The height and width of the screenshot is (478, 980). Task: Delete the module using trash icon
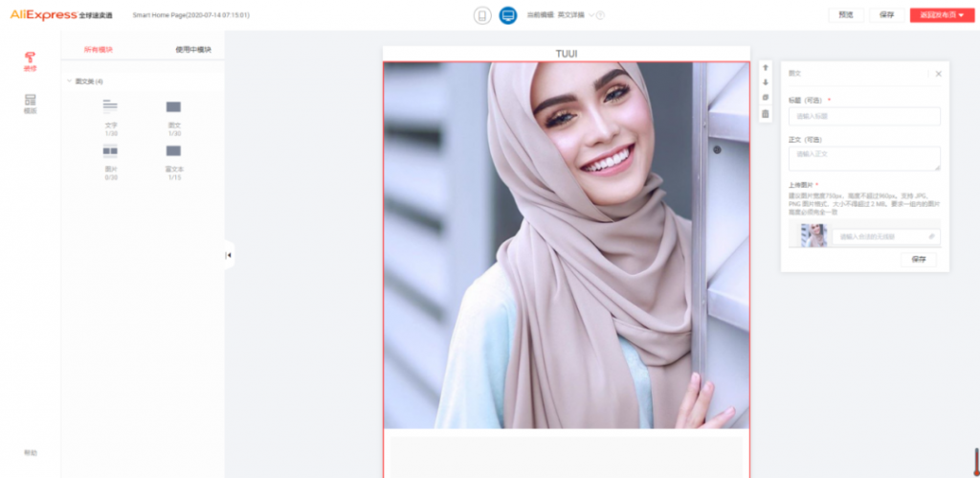pos(765,114)
